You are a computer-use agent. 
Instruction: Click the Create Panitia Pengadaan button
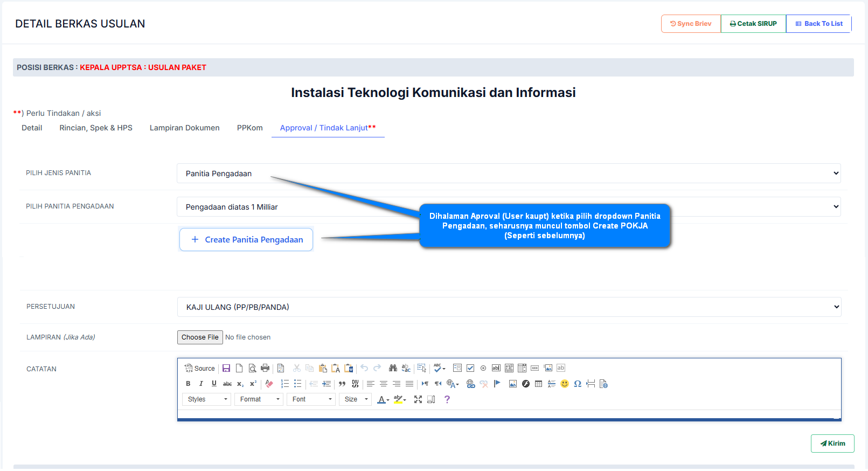coord(246,240)
